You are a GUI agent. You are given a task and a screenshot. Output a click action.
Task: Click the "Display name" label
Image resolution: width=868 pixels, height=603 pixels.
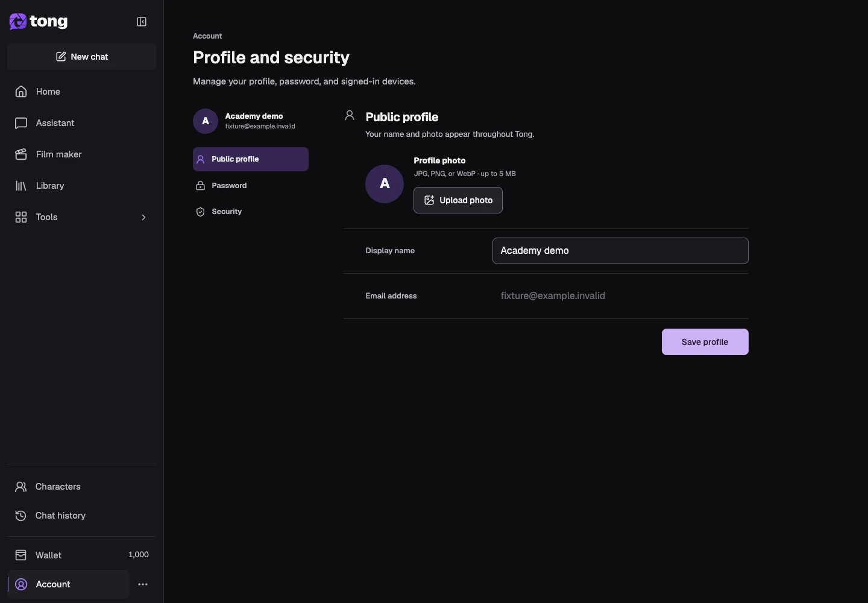point(390,251)
